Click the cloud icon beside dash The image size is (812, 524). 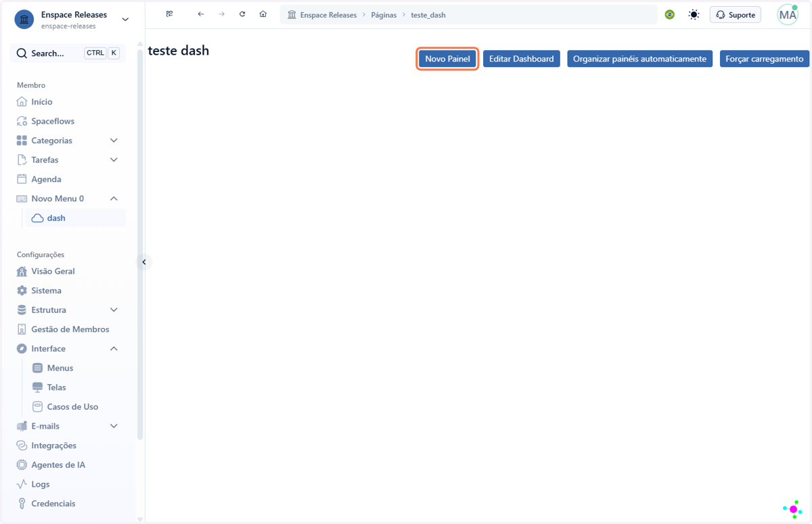click(x=38, y=218)
